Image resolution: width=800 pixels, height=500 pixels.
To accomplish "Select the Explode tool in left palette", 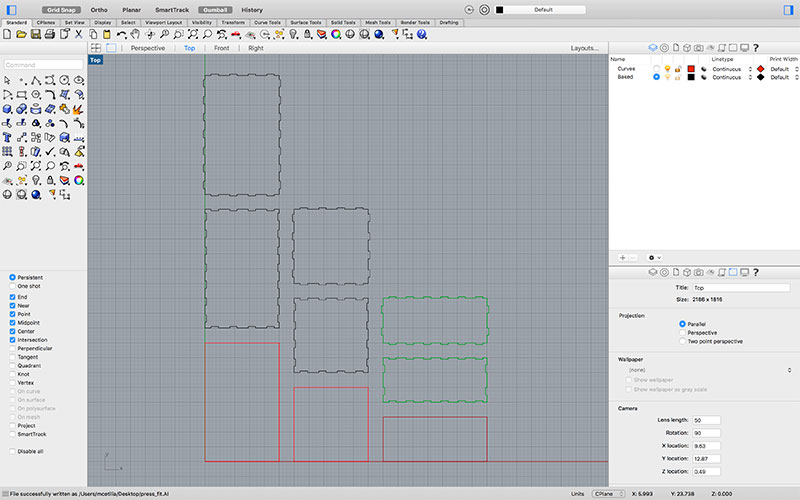I will coord(79,109).
